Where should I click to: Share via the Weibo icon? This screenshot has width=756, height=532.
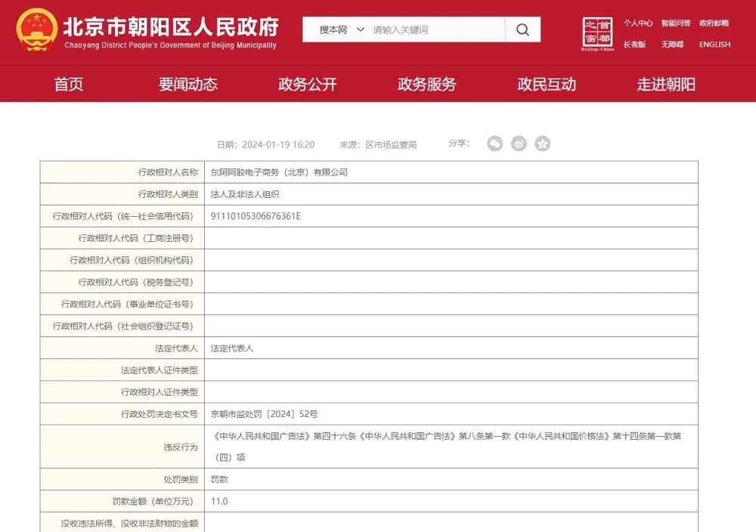point(519,144)
